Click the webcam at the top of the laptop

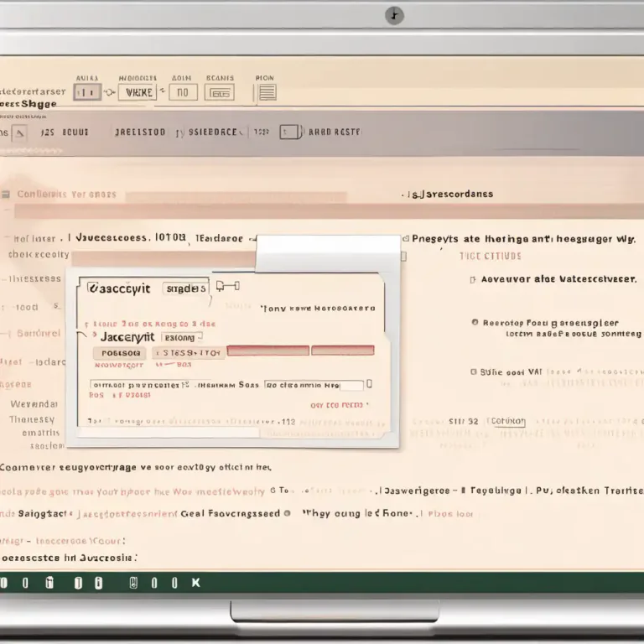pyautogui.click(x=394, y=16)
